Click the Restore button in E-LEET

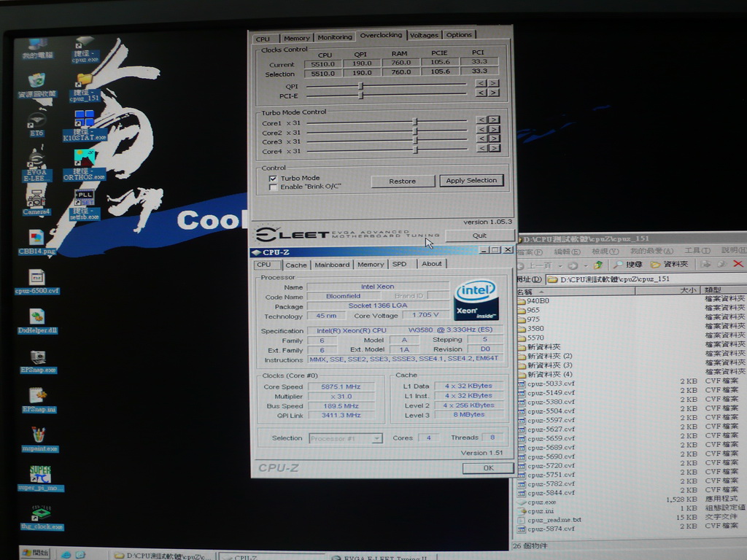[x=403, y=182]
